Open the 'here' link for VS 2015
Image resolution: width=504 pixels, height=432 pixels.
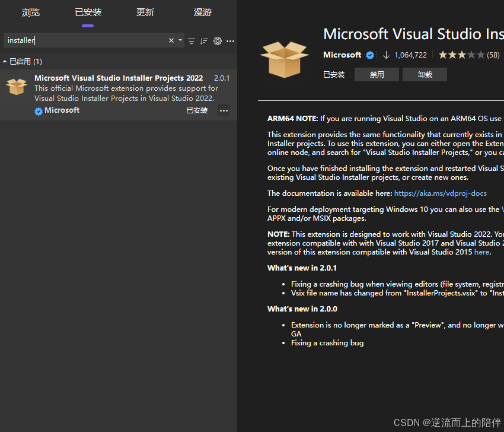[482, 252]
